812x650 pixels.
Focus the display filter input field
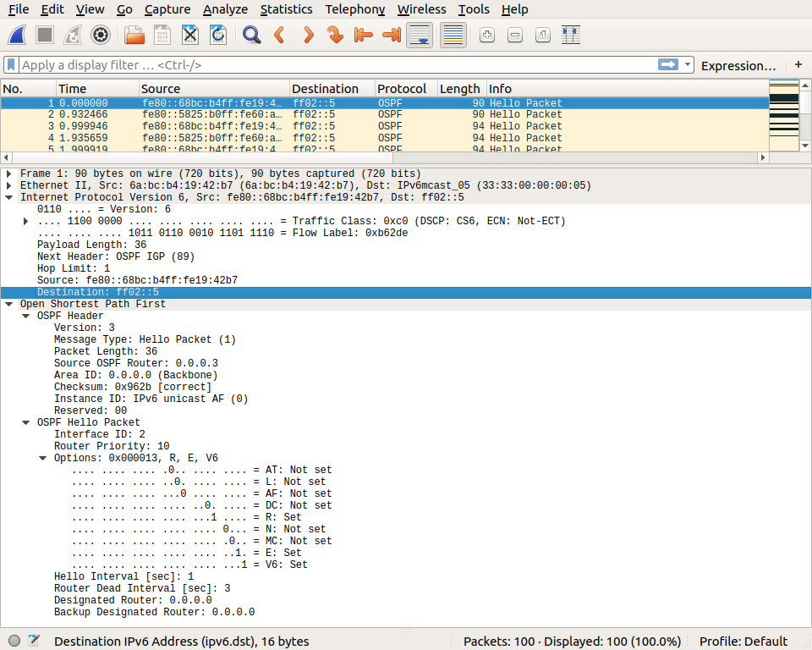tap(338, 65)
